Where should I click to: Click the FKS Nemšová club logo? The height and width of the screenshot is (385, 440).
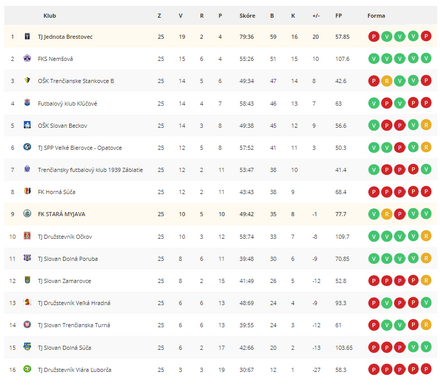pos(27,58)
